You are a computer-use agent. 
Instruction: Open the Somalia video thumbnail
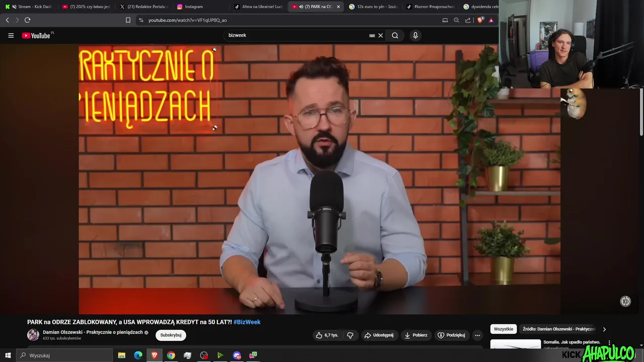515,344
